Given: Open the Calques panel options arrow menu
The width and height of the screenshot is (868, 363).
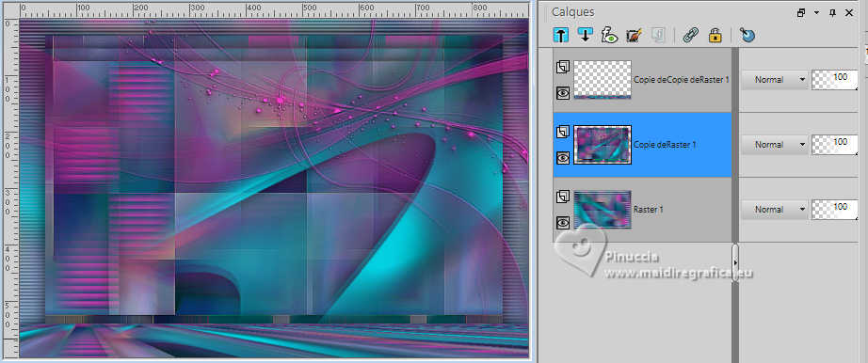Looking at the screenshot, I should point(816,12).
